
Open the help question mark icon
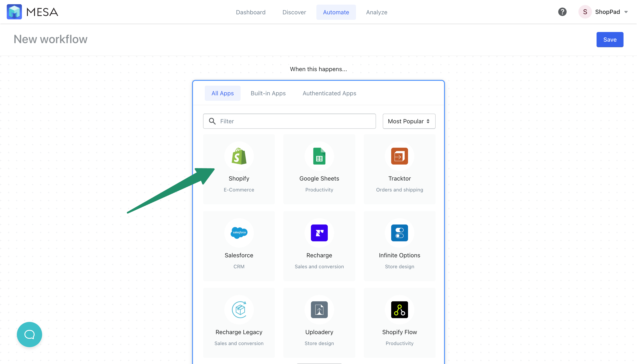click(562, 12)
